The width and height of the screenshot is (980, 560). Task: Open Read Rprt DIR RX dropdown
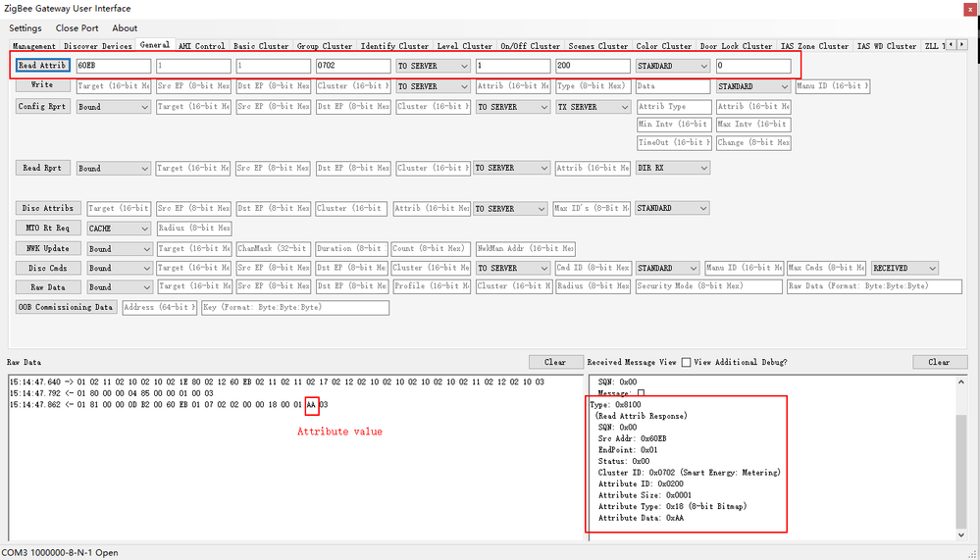[673, 168]
